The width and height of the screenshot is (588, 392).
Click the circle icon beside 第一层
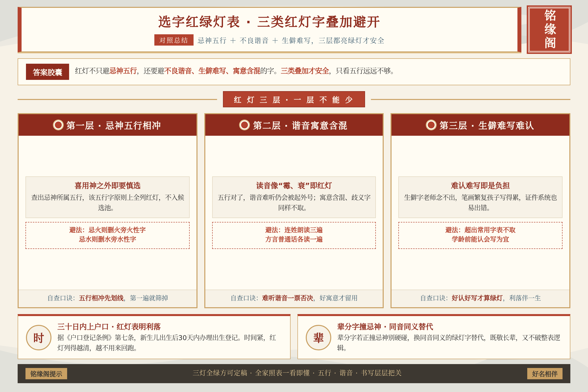coord(58,125)
